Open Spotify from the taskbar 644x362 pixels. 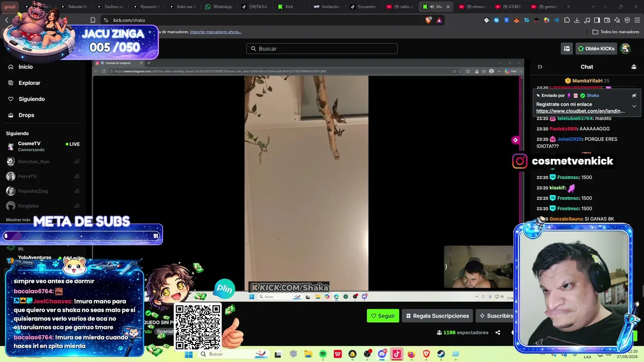point(323,354)
